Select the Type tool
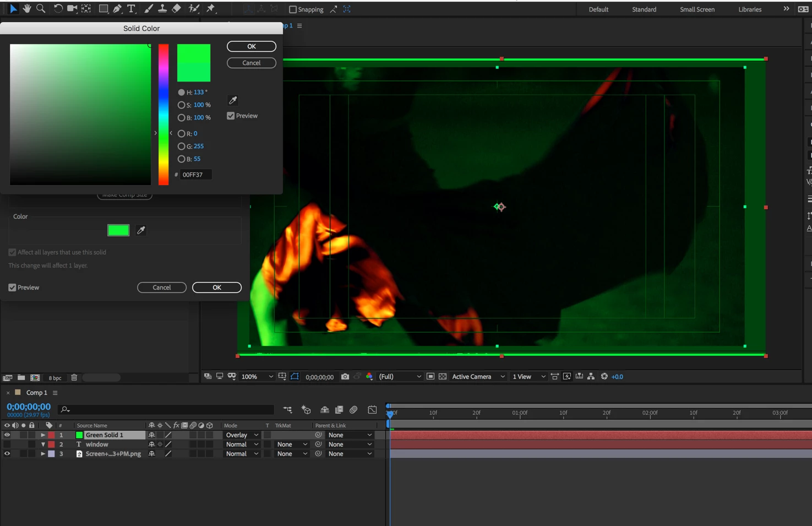Image resolution: width=812 pixels, height=526 pixels. coord(131,9)
